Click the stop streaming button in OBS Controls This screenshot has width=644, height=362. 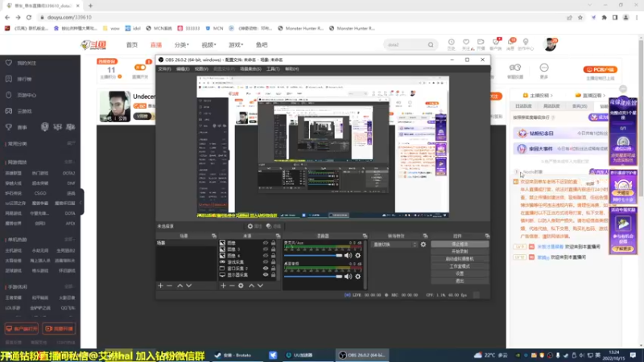460,244
